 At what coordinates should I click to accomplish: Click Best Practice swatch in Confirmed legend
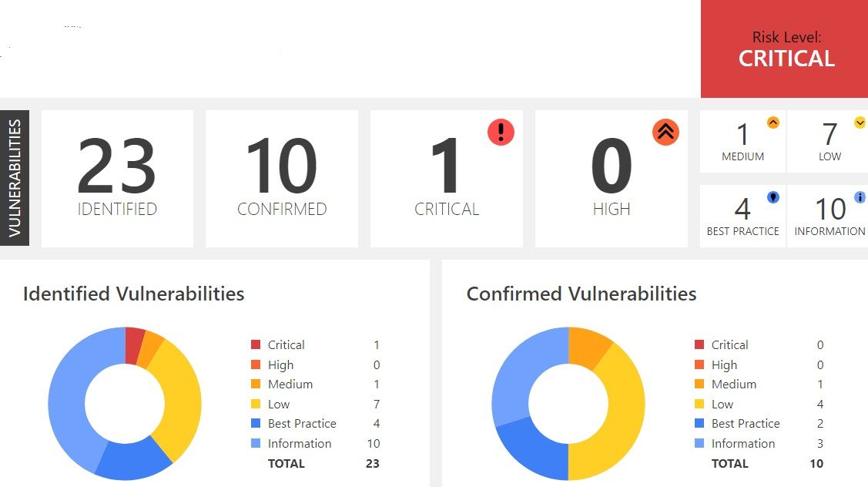pos(699,423)
